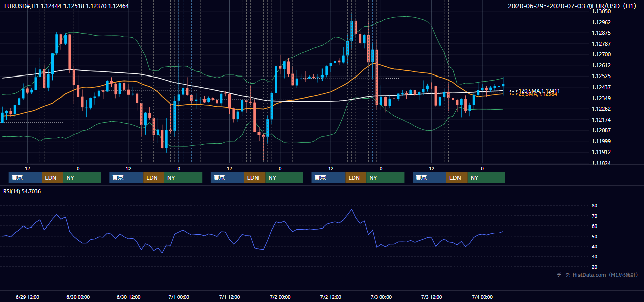Screen dimensions: 644x302
Task: Click price axis label 1.12612
Action: tap(601, 65)
